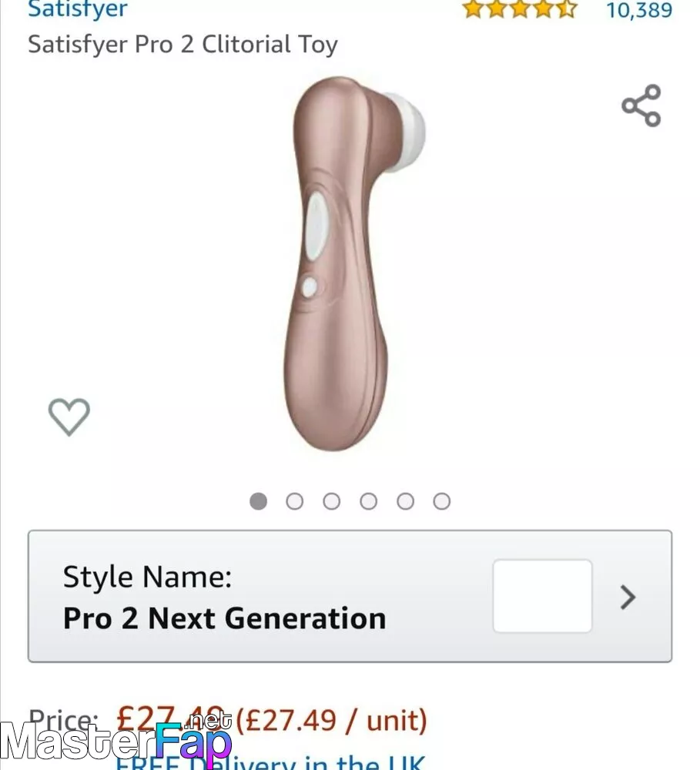Screen dimensions: 700x770
Task: Select the Pro 2 Next Generation style label
Action: click(x=224, y=618)
